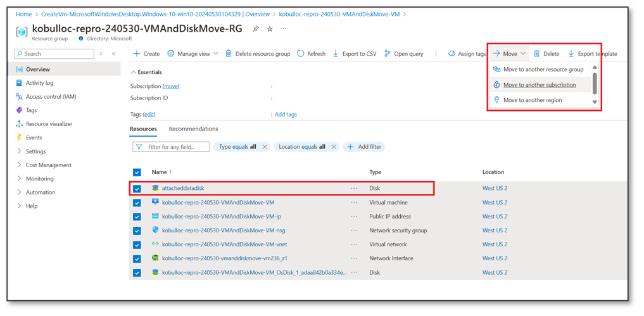The width and height of the screenshot is (644, 316).
Task: Click the Open query icon
Action: pos(387,53)
